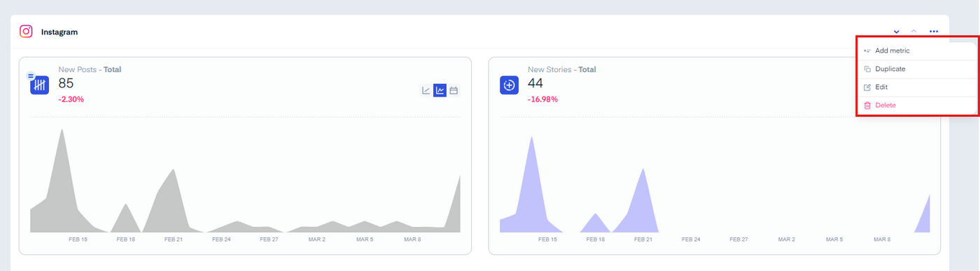
Task: Click the New Posts value 85
Action: (x=66, y=83)
